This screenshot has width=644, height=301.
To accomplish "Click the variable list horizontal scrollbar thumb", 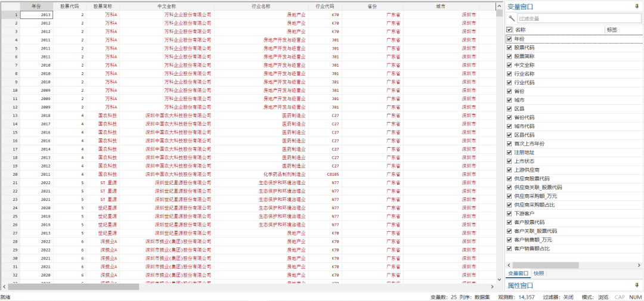I will tap(546, 265).
